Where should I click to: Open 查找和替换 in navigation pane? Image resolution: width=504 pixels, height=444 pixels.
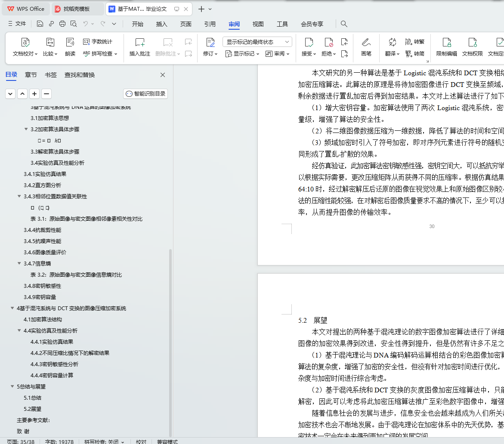[x=79, y=75]
